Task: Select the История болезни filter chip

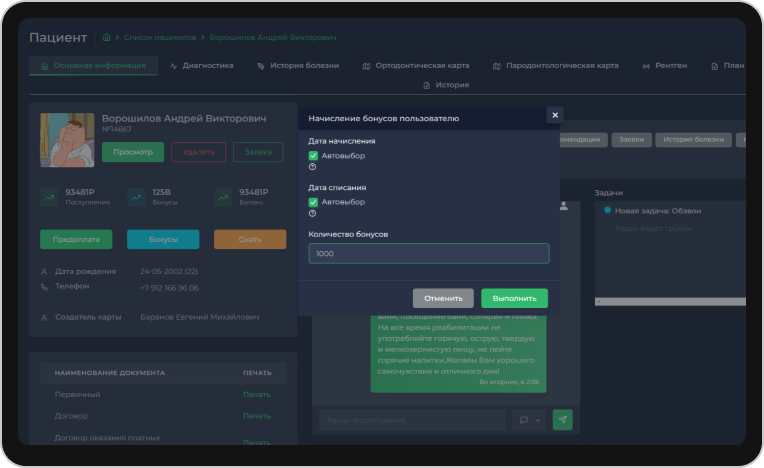Action: coord(693,140)
